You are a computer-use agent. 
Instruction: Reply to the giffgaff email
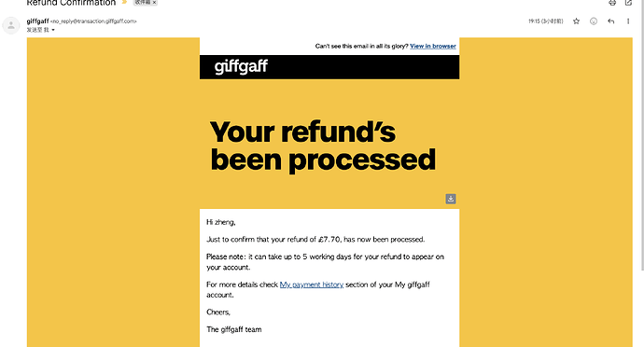click(x=610, y=21)
